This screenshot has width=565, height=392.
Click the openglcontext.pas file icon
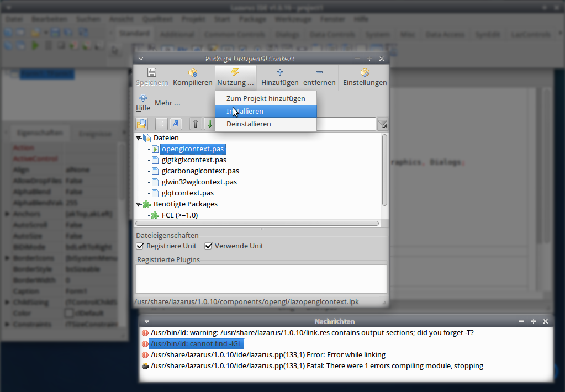pyautogui.click(x=155, y=149)
